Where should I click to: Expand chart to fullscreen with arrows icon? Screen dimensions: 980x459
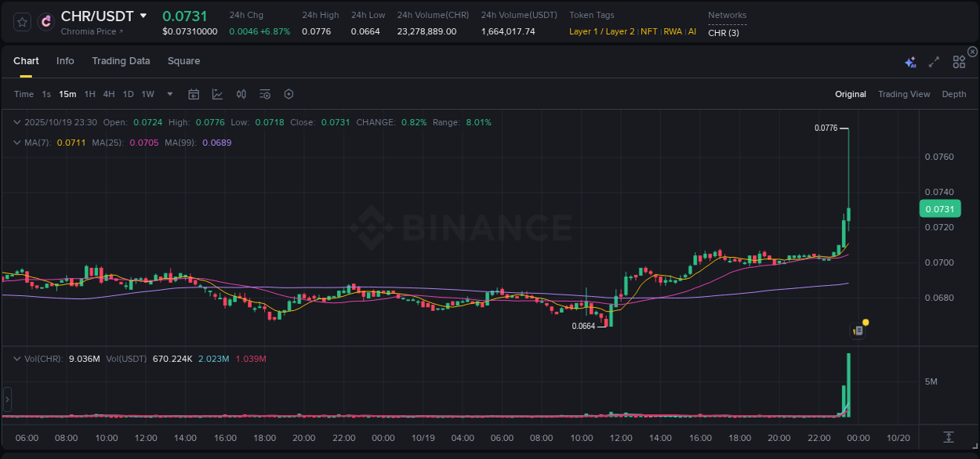point(933,60)
